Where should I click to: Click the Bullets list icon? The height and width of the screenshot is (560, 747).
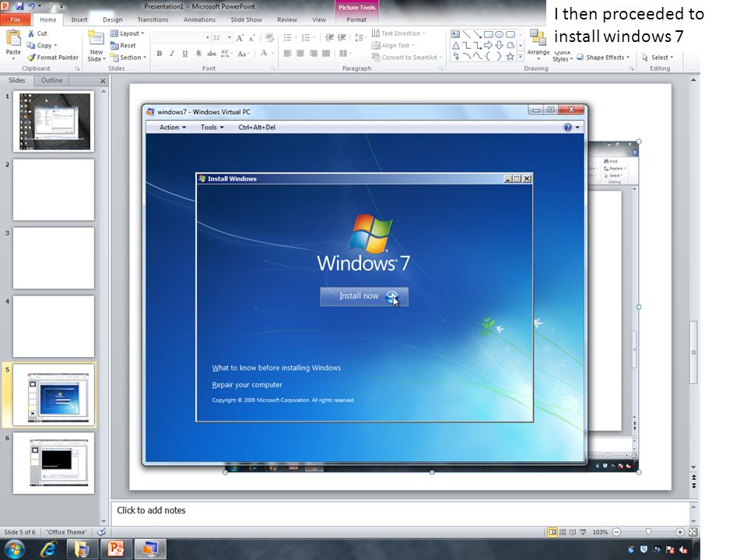coord(287,37)
